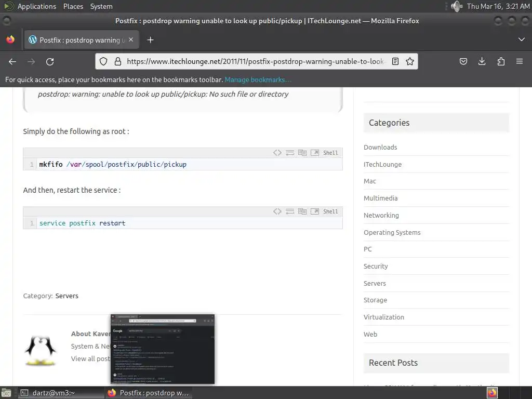Click the clock showing Thu Mar 16
The image size is (532, 399).
[x=498, y=6]
